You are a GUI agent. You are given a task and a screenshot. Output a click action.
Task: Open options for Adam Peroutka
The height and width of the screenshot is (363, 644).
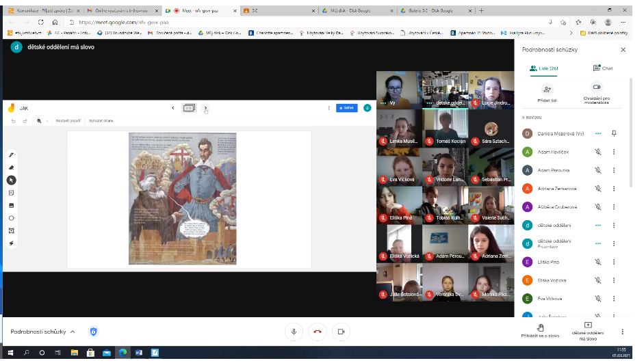coord(614,170)
